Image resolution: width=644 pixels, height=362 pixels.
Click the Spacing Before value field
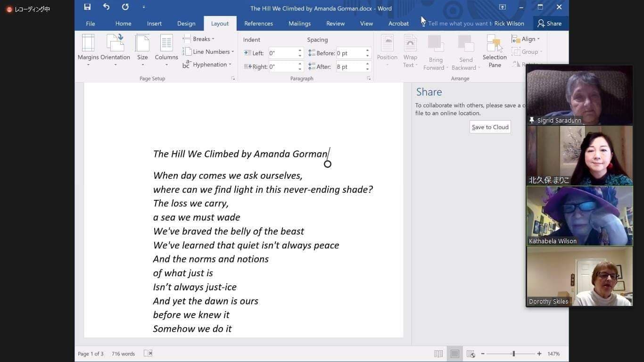pos(350,53)
